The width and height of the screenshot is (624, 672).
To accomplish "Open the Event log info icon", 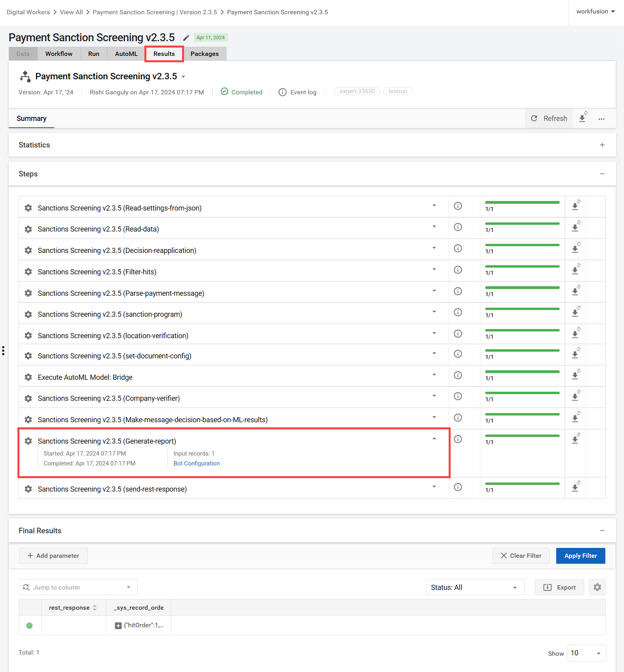I will (x=282, y=92).
